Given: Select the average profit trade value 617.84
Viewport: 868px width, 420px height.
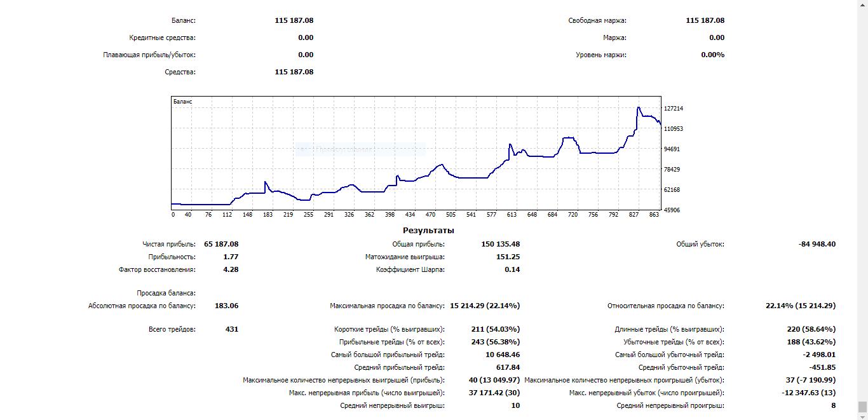Looking at the screenshot, I should click(508, 367).
